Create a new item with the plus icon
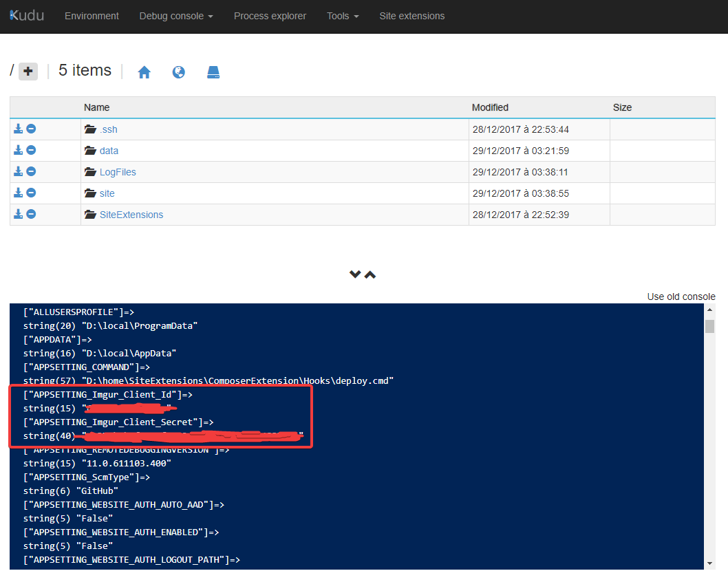The width and height of the screenshot is (728, 582). [x=28, y=71]
